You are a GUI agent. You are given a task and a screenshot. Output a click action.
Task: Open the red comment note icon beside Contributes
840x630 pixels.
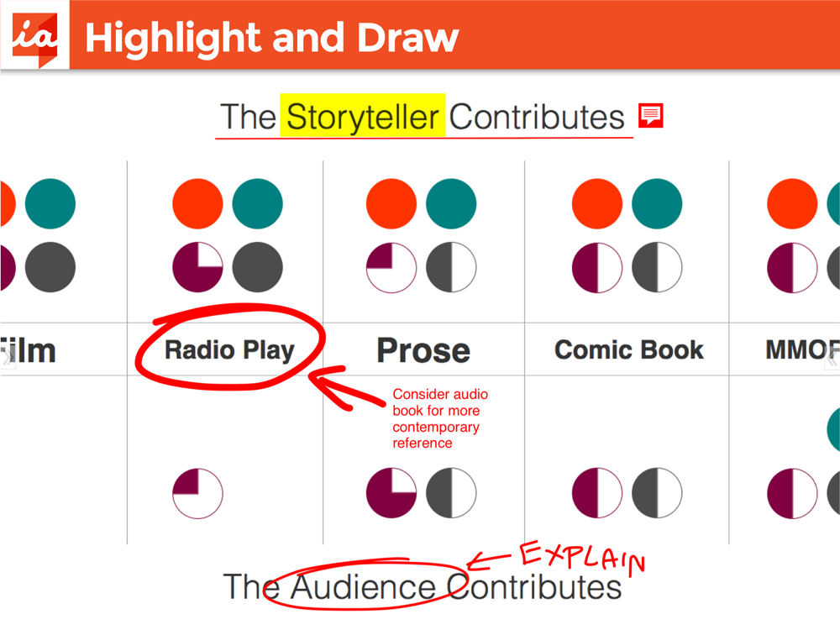coord(651,116)
